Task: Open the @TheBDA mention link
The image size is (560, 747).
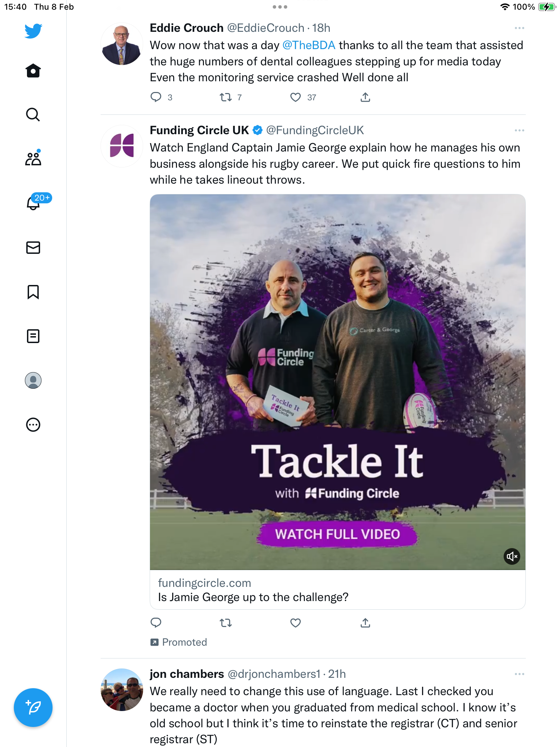Action: coord(309,45)
